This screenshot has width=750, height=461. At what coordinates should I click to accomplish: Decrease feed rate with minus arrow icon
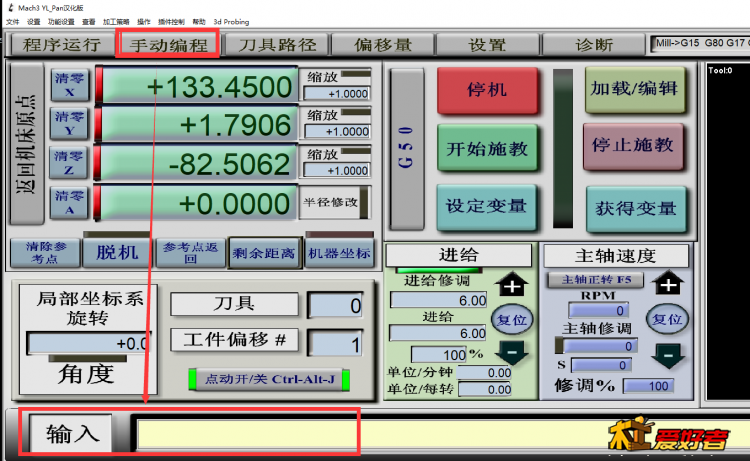click(x=512, y=353)
